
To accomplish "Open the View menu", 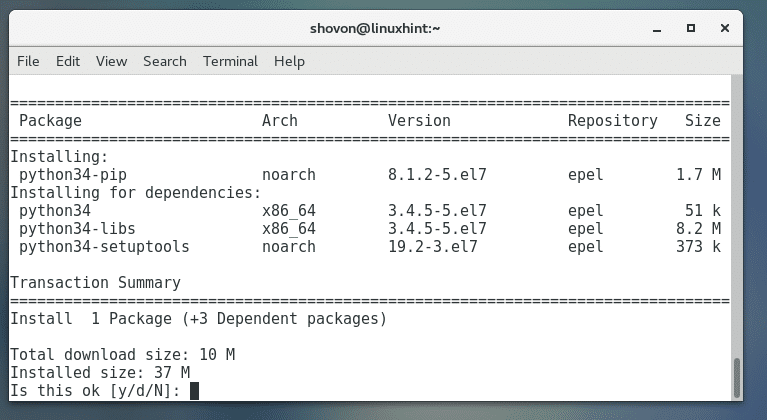I will click(111, 61).
